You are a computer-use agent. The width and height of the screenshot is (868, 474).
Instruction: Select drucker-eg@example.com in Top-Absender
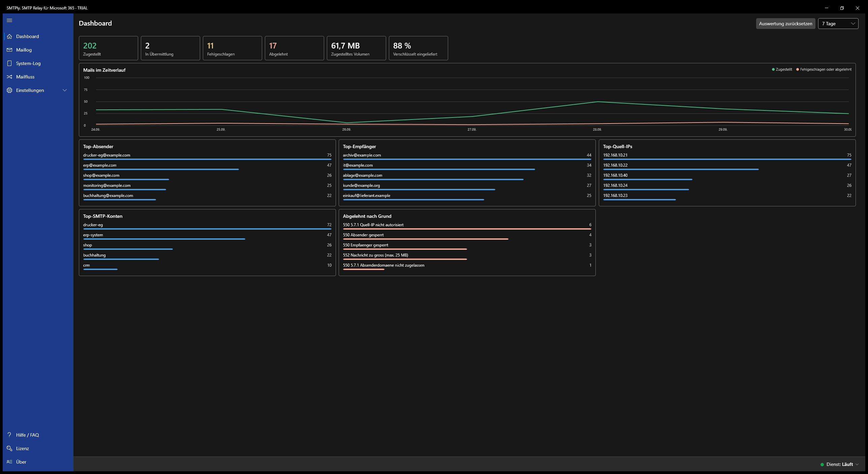[207, 157]
